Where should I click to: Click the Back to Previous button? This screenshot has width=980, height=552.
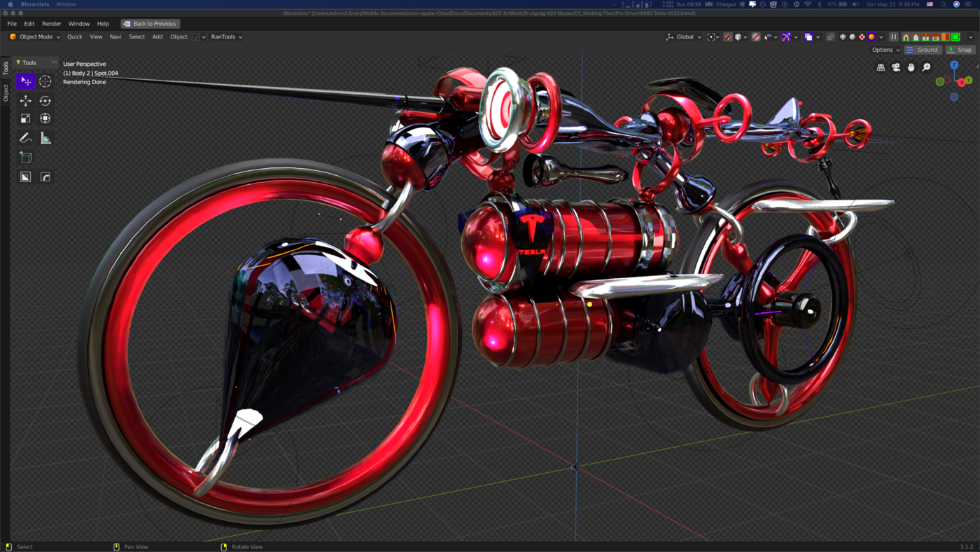(150, 24)
